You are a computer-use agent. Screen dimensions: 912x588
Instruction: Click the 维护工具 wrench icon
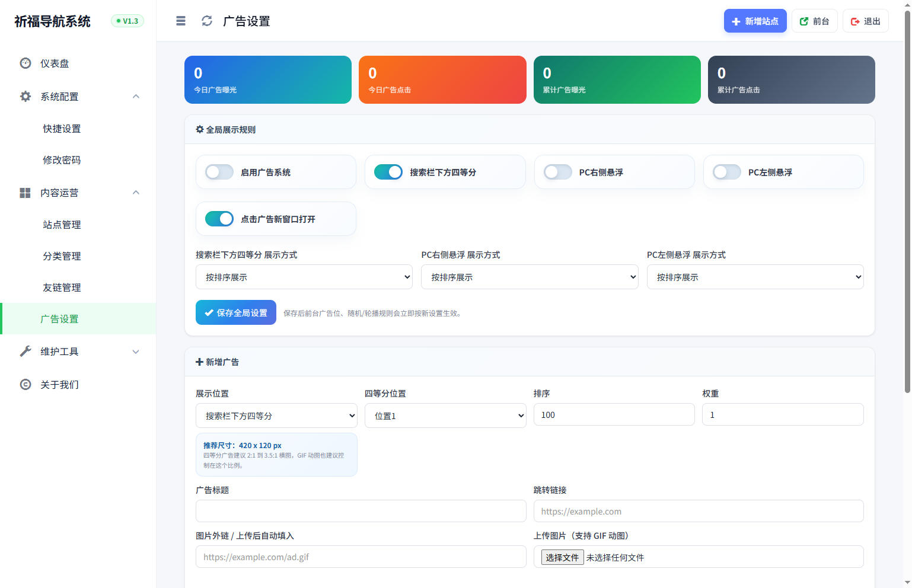point(25,351)
